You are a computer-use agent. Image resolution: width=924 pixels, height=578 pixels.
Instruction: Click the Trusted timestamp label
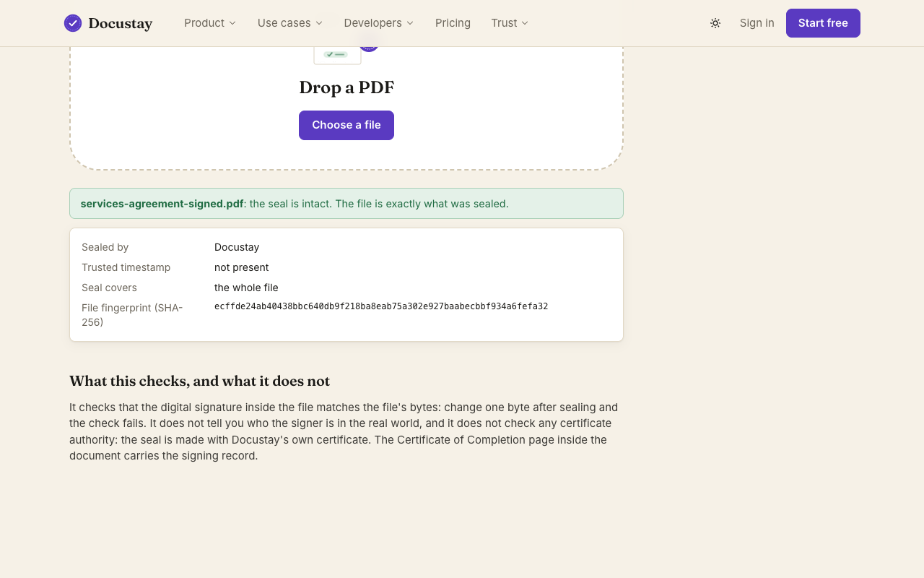(x=126, y=267)
